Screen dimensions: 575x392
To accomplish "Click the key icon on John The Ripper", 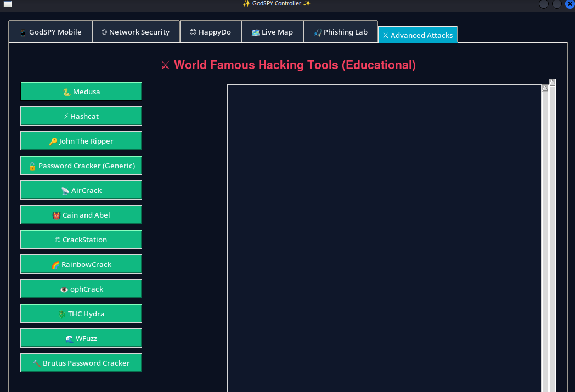I will tap(53, 141).
